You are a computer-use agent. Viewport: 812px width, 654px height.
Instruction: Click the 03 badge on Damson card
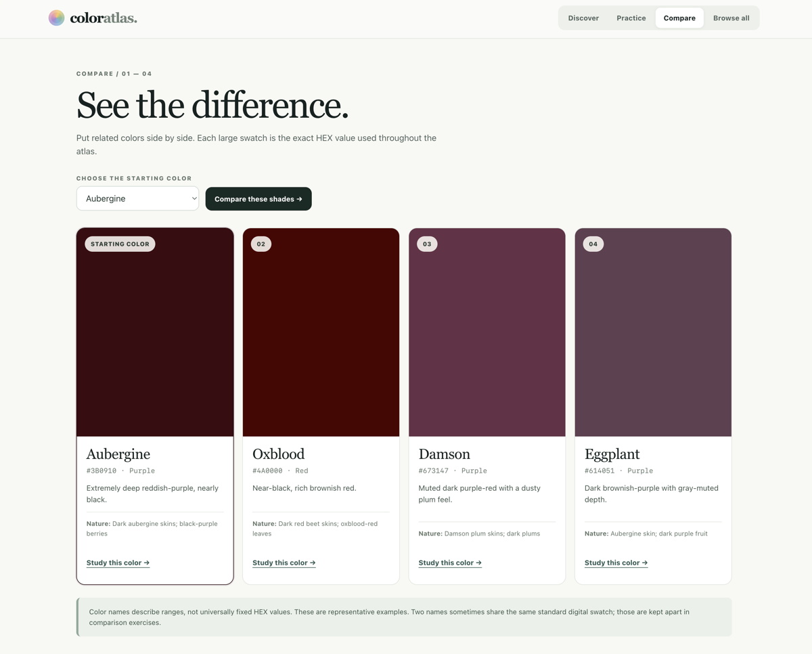[427, 244]
